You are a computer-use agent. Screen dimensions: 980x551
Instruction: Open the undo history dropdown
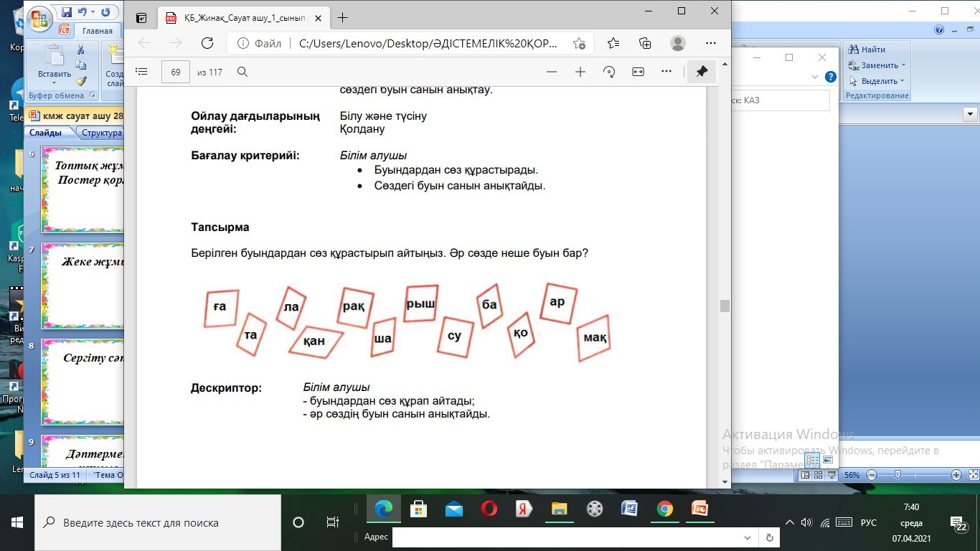(92, 13)
